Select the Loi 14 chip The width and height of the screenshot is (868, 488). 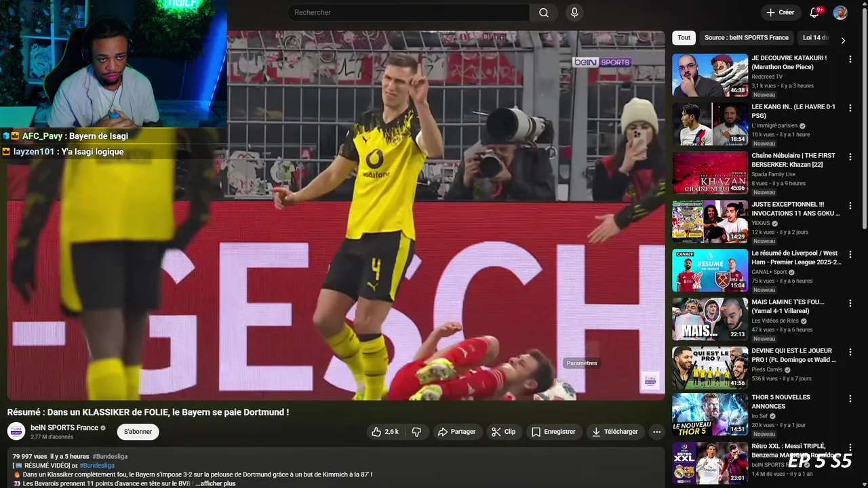pos(814,37)
